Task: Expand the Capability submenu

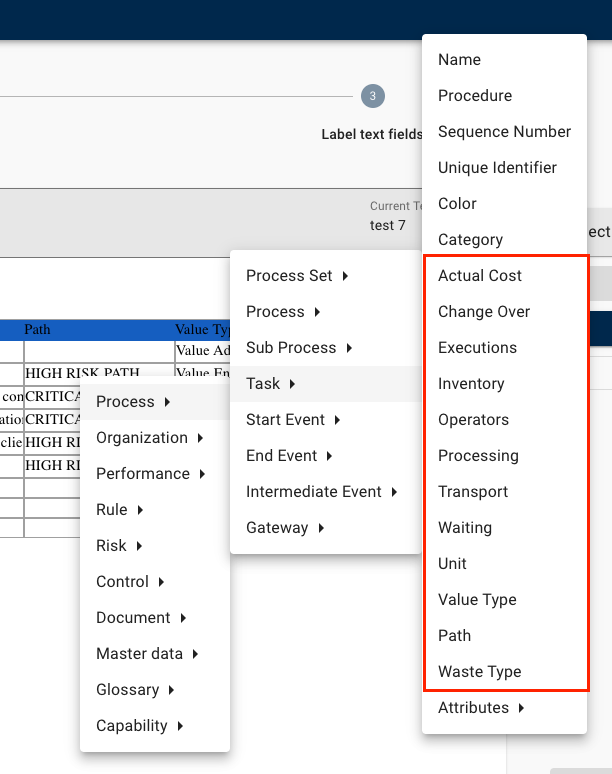Action: click(139, 726)
